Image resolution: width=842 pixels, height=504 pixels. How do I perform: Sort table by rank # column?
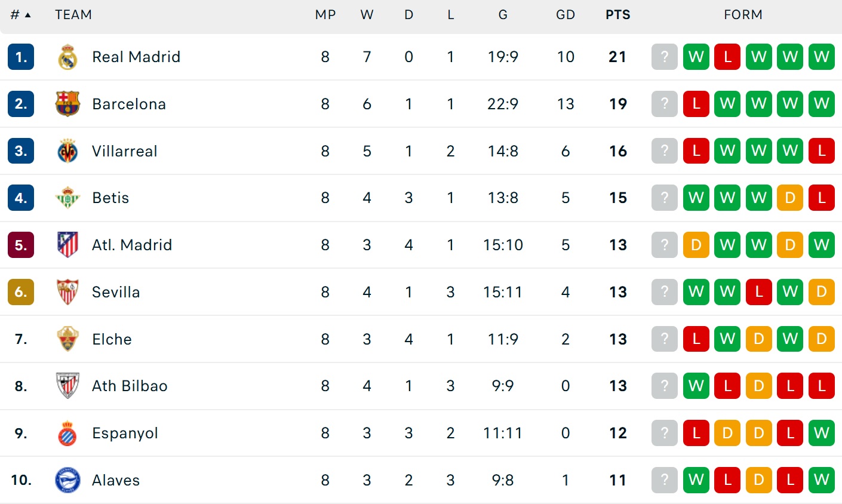click(x=20, y=15)
